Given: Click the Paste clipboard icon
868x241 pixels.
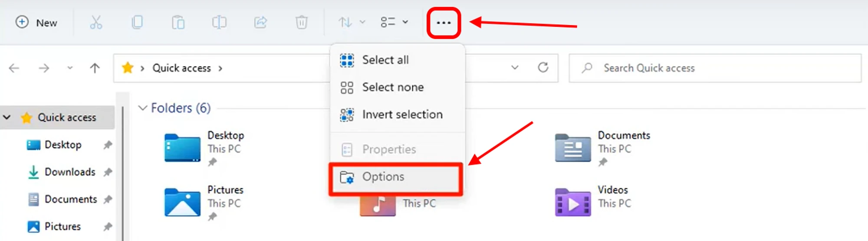Looking at the screenshot, I should coord(178,22).
